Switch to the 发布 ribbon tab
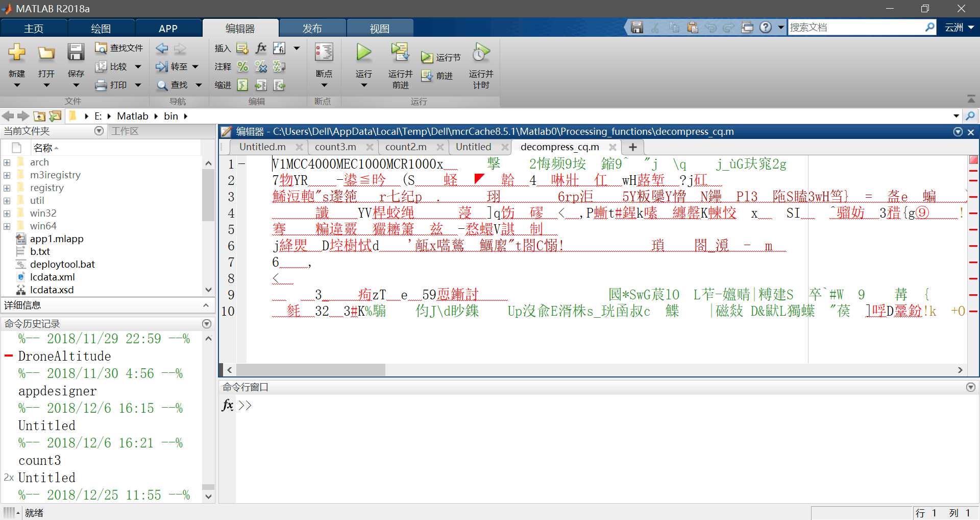This screenshot has width=980, height=520. [x=312, y=29]
